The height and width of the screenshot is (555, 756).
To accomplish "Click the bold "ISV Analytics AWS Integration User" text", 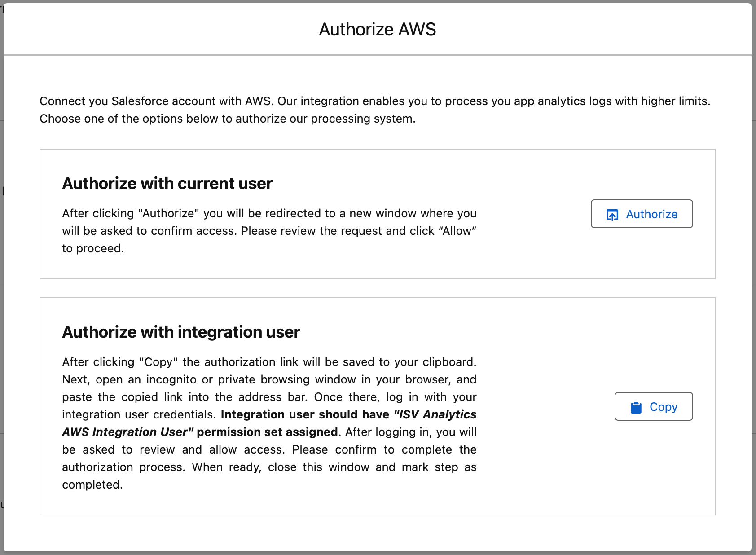I will click(269, 423).
